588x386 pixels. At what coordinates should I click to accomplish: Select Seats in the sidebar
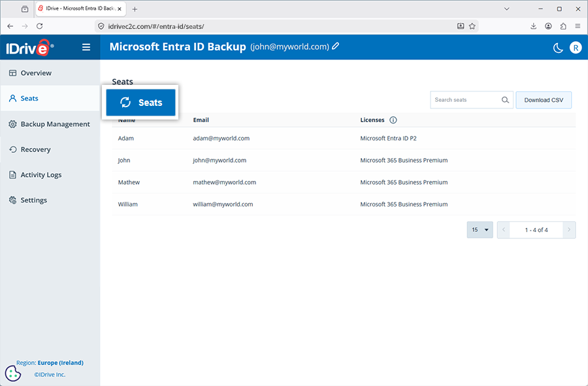pos(50,98)
